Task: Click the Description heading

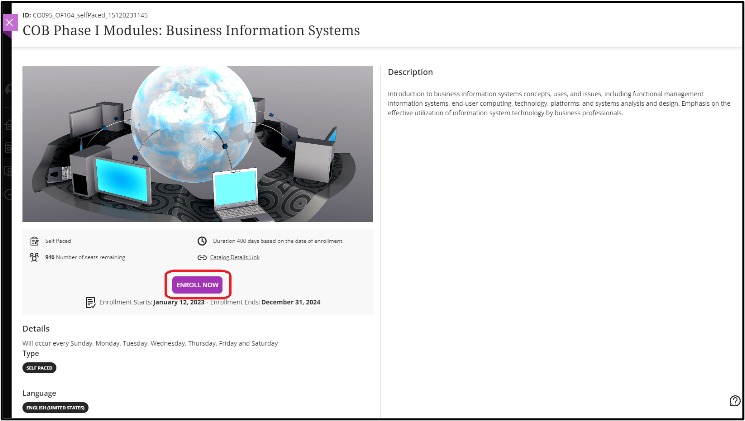Action: 410,72
